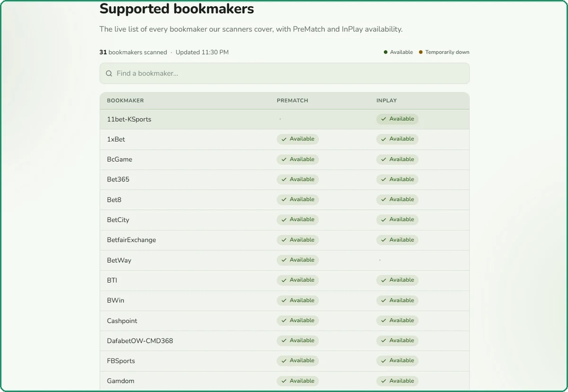Select the BetfairExchange bookmaker name
Image resolution: width=568 pixels, height=392 pixels.
132,240
